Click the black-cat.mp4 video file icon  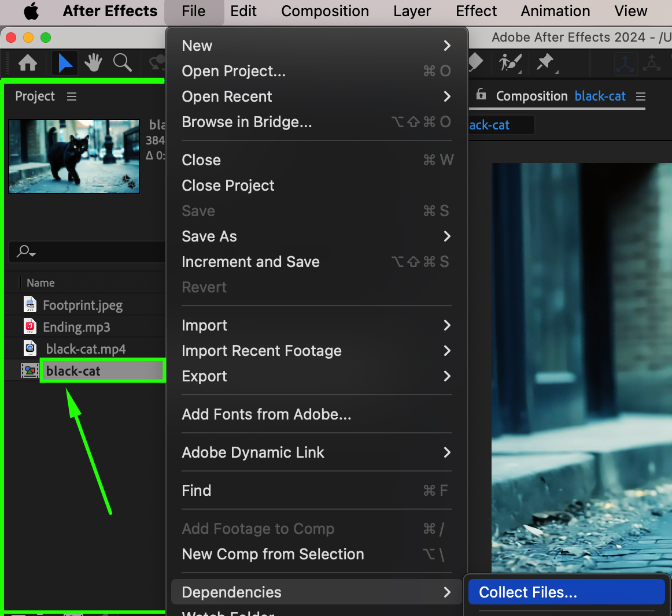(29, 348)
